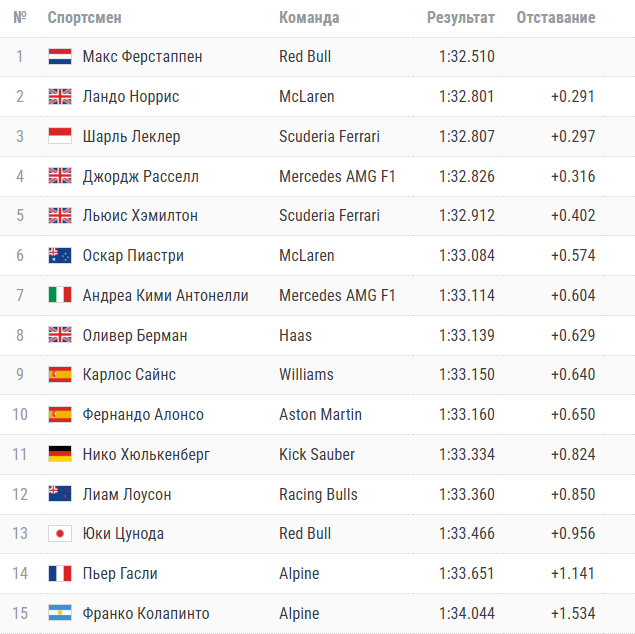Click Фернандо Алонсо driver name

coord(143,414)
